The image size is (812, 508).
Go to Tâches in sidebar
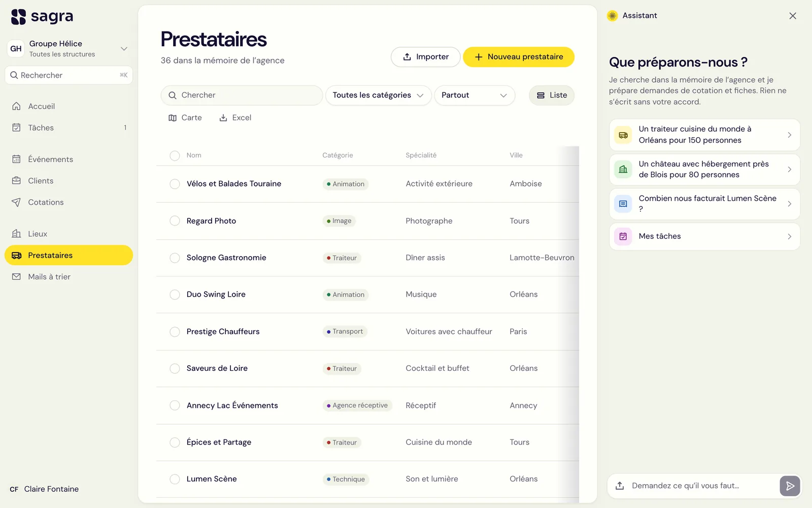tap(69, 128)
